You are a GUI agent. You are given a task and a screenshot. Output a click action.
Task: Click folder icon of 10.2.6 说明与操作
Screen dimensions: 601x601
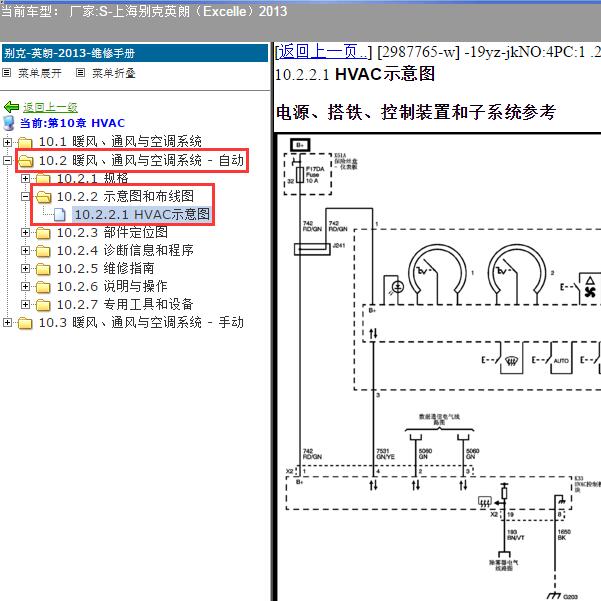[43, 287]
